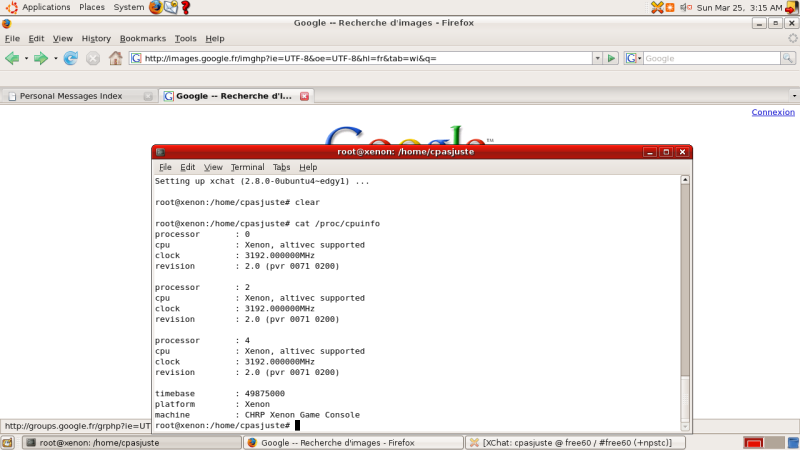Viewport: 800px width, 450px height.
Task: Open Firefox Edit menu
Action: [36, 38]
